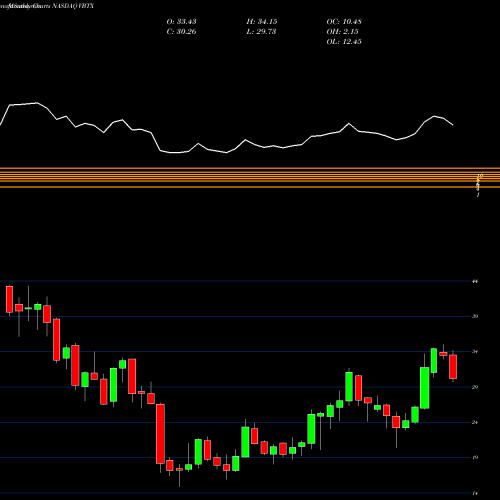Click the 29 price axis label
The height and width of the screenshot is (500, 500).
475,387
